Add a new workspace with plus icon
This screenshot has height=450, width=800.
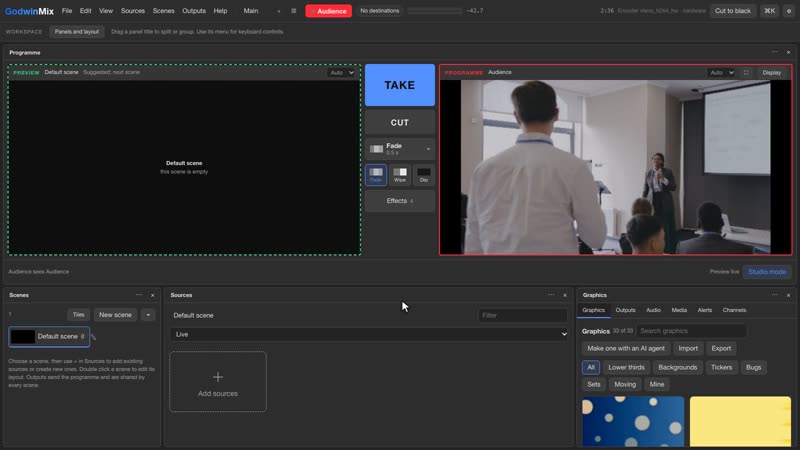(279, 11)
